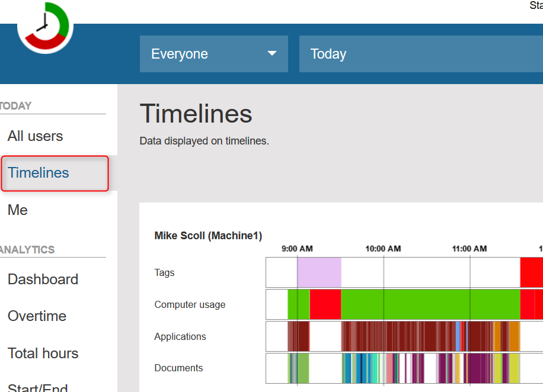The image size is (543, 392).
Task: Click the red tag block in Tags timeline
Action: 531,272
